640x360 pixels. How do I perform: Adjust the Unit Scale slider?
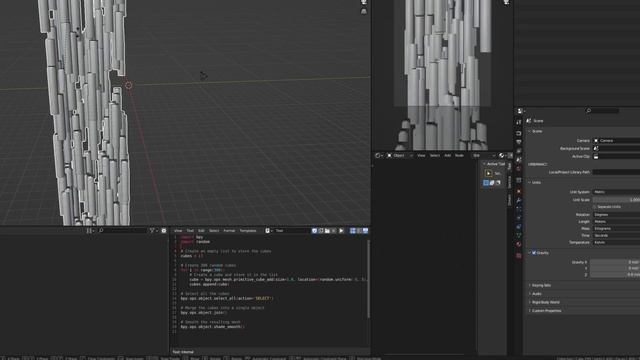616,200
